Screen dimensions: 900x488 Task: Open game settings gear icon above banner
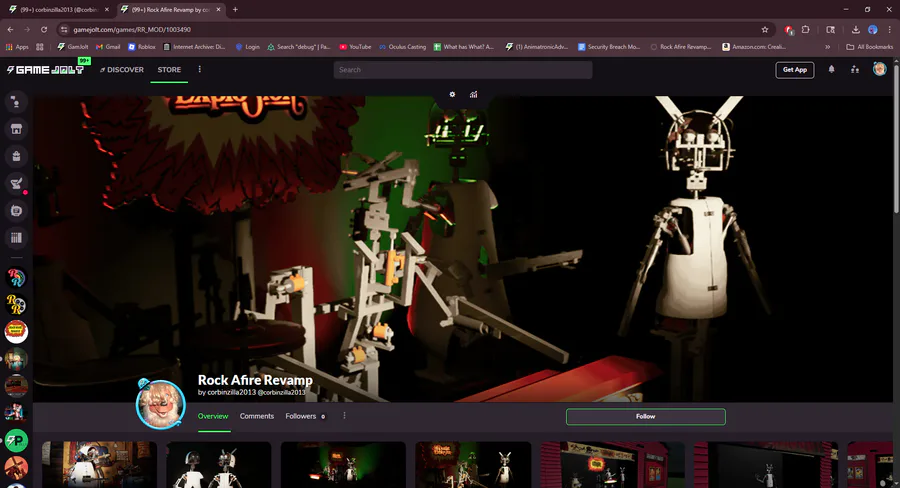click(452, 94)
